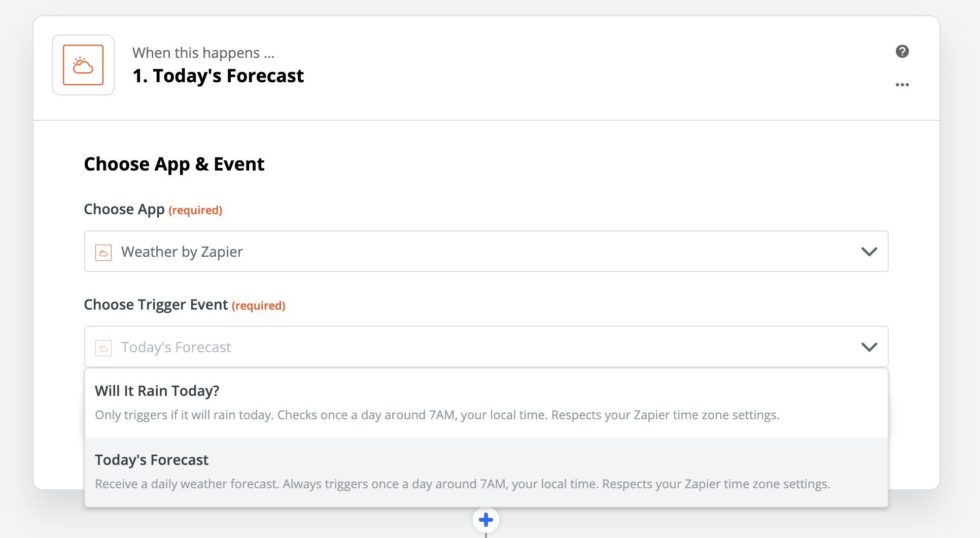The height and width of the screenshot is (538, 980).
Task: Click the "When this happens ..." header text
Action: 203,53
